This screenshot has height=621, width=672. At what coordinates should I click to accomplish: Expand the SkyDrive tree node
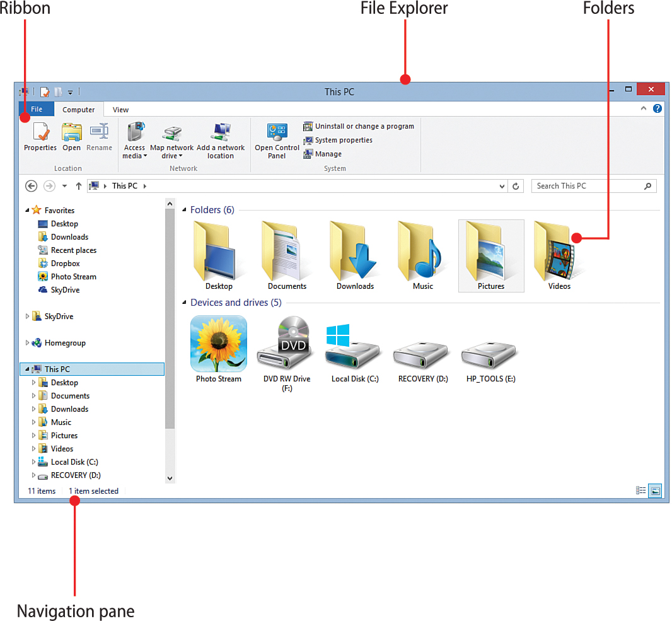click(x=27, y=316)
